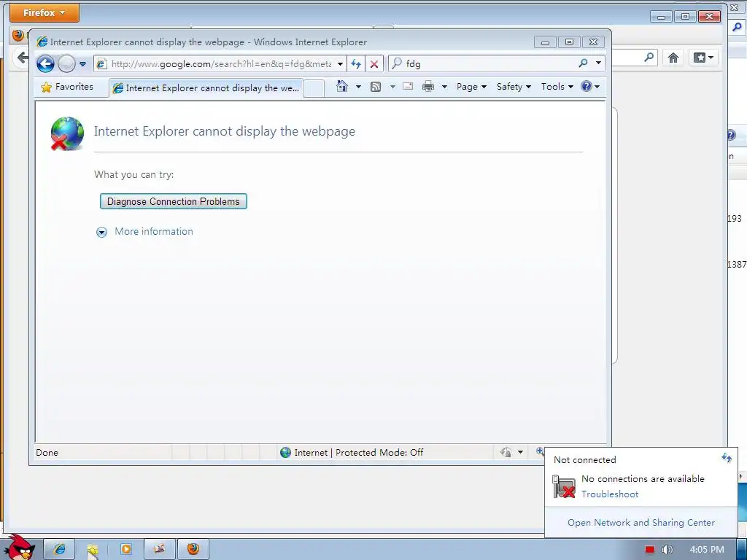Viewport: 747px width, 560px height.
Task: Open the Firefox menu button
Action: point(44,13)
